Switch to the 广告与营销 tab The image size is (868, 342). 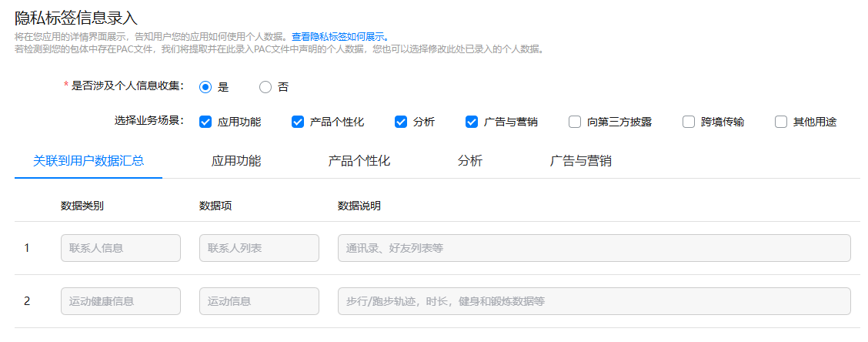[x=581, y=161]
